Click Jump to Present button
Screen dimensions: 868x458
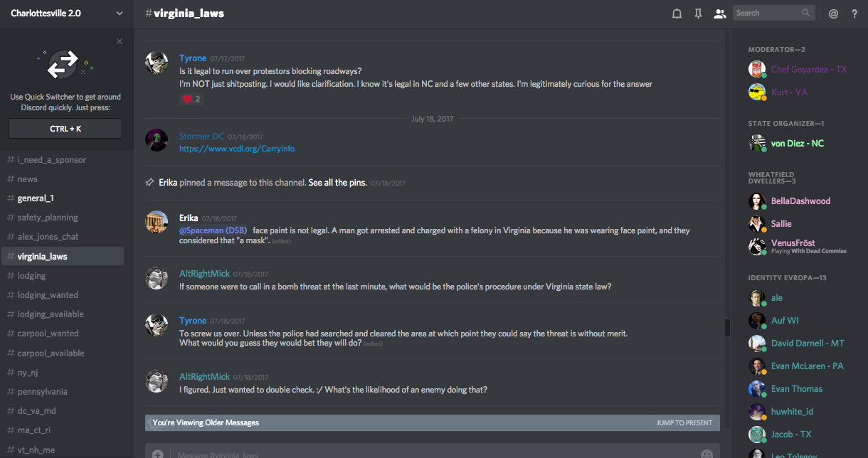pyautogui.click(x=684, y=422)
